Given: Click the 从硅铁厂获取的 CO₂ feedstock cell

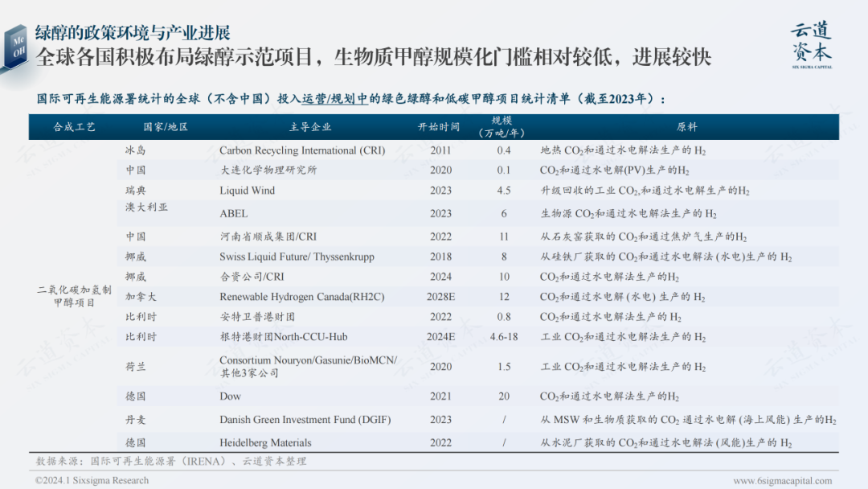Looking at the screenshot, I should (666, 257).
